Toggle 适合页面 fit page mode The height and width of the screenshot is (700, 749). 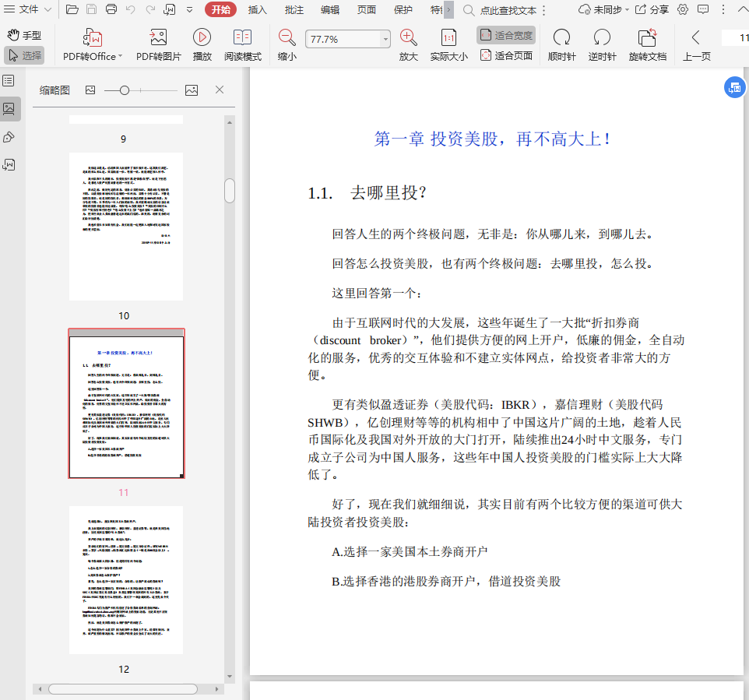pyautogui.click(x=506, y=55)
